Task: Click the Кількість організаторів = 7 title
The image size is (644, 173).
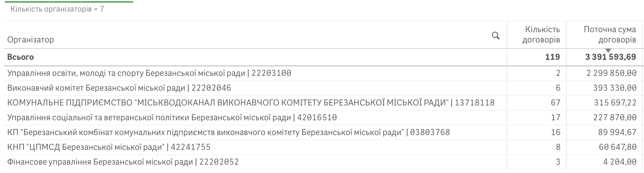Action: click(x=57, y=9)
